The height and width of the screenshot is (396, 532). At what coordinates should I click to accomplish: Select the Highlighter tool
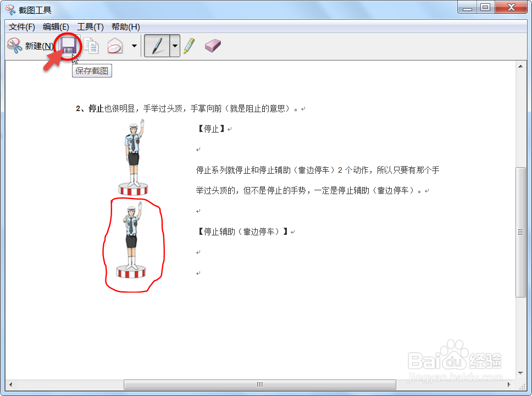coord(190,46)
